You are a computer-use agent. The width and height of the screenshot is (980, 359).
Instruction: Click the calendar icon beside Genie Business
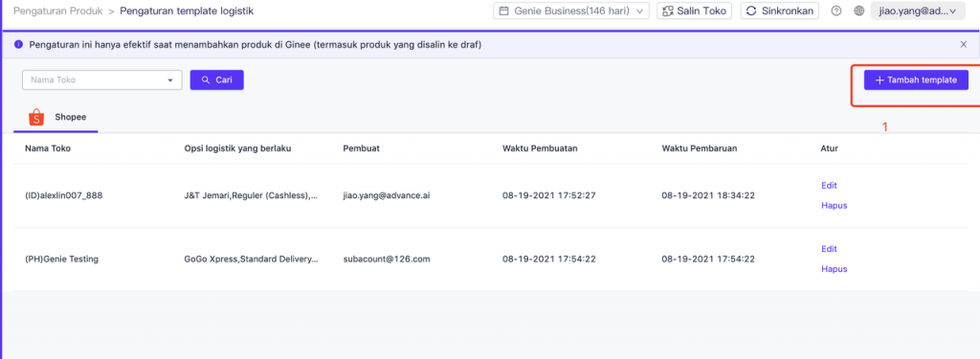click(503, 11)
